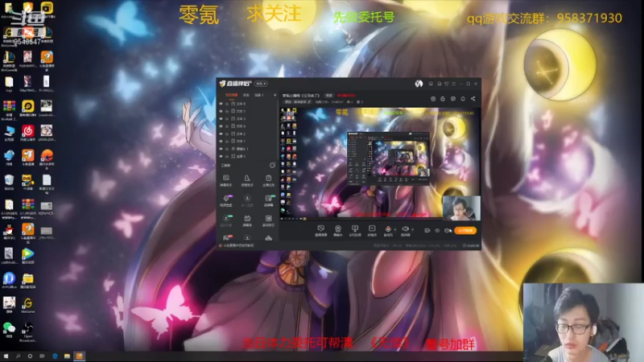
Task: Share the live room via share icon
Action: point(473,99)
